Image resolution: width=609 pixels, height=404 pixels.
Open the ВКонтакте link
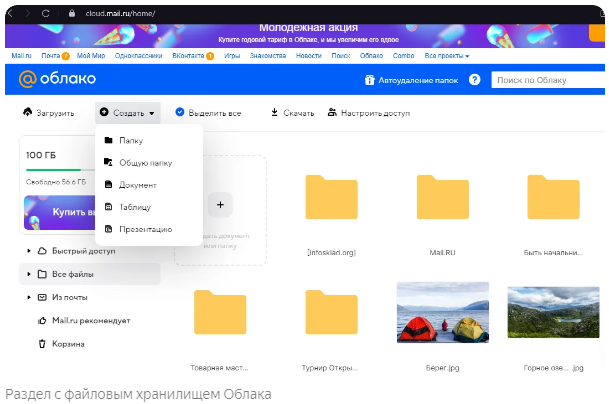(188, 56)
